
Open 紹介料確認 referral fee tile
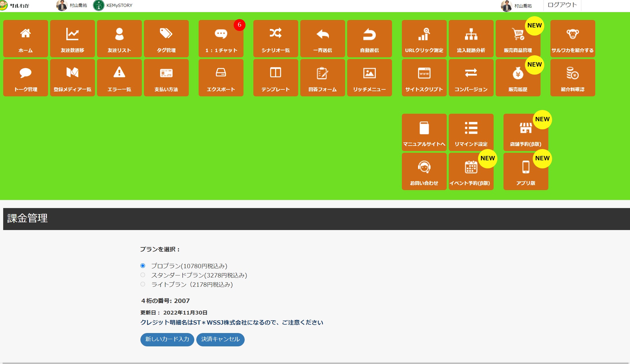(573, 78)
